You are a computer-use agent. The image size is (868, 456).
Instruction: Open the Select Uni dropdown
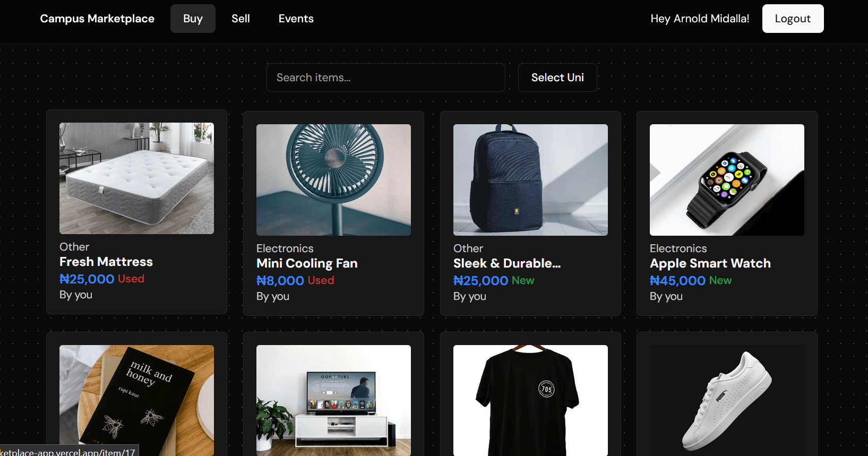pos(557,78)
